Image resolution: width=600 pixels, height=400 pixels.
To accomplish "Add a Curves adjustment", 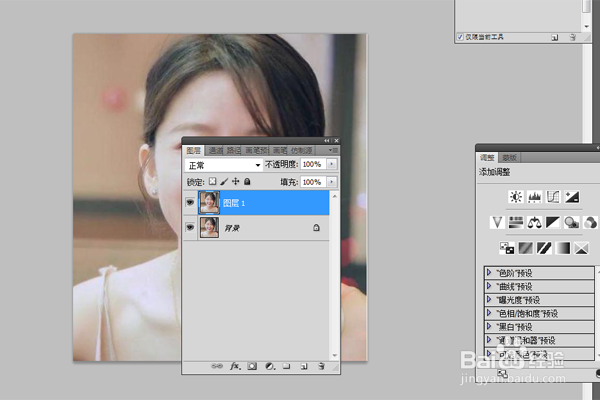I will (x=553, y=197).
